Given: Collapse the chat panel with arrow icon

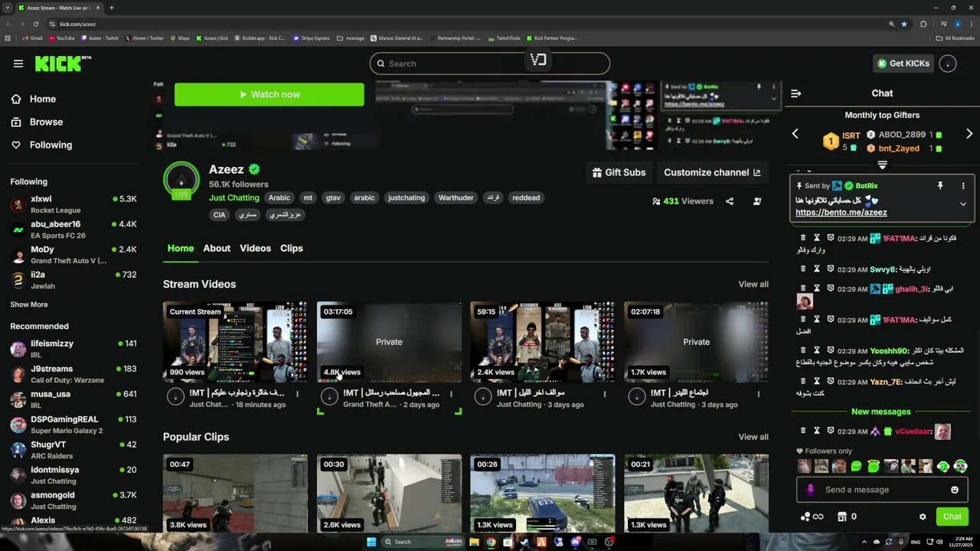Looking at the screenshot, I should pos(795,93).
